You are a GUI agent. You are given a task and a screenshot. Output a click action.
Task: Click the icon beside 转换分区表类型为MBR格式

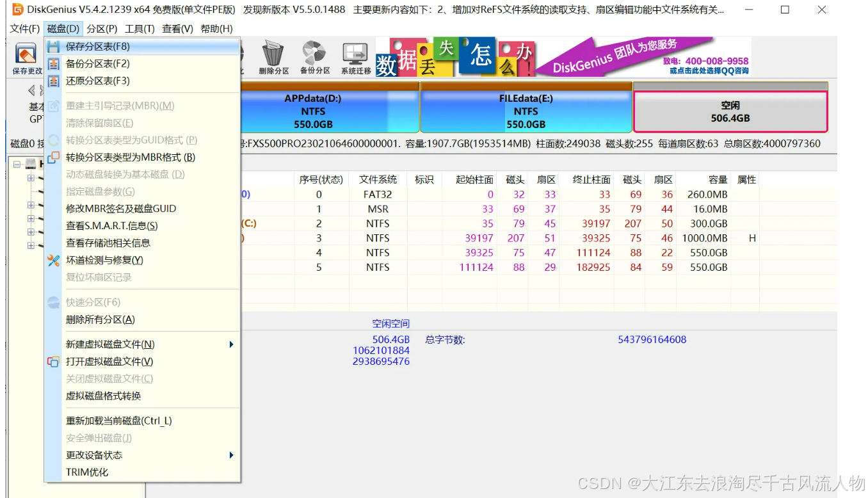(54, 157)
